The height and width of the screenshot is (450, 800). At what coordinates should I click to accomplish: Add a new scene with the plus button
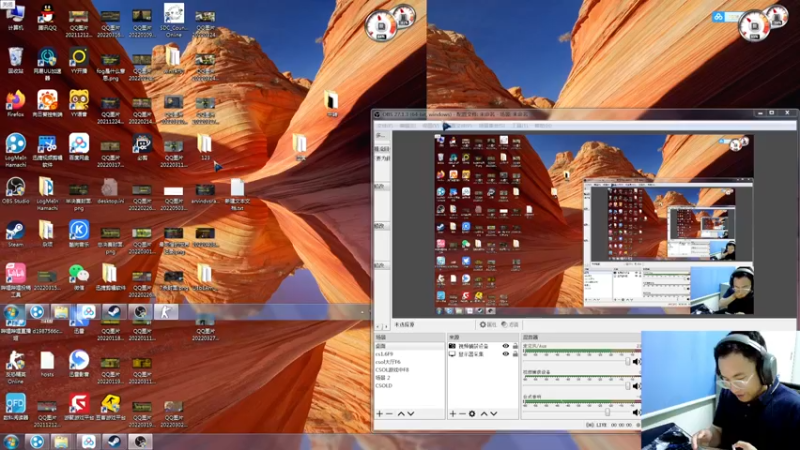point(379,413)
